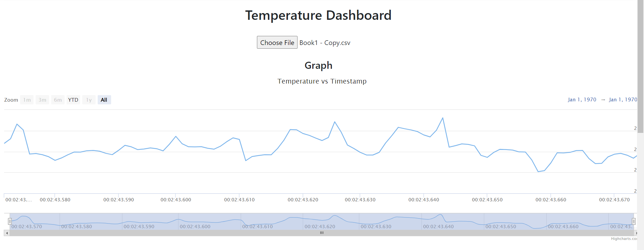644x250 pixels.
Task: Open the Highcharts.com link
Action: [x=624, y=239]
